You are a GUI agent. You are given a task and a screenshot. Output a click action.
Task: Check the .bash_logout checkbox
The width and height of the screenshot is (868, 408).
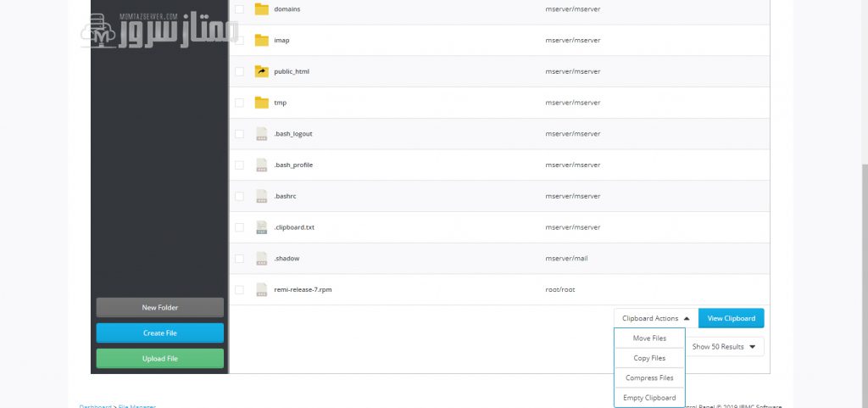239,133
